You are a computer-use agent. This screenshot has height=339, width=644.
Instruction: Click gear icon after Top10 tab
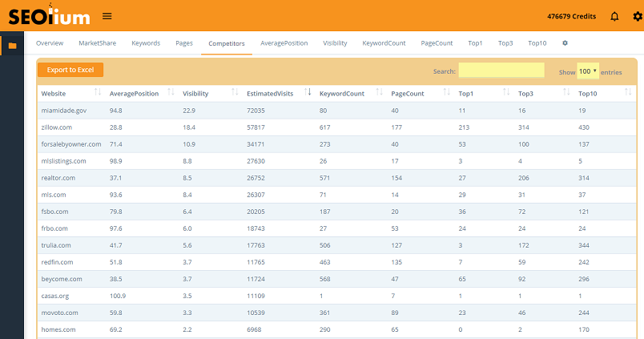(x=566, y=43)
